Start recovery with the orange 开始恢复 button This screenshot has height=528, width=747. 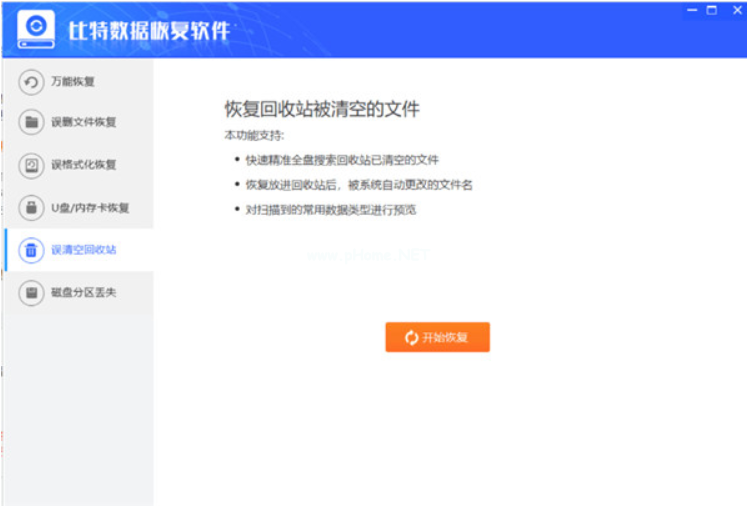437,337
